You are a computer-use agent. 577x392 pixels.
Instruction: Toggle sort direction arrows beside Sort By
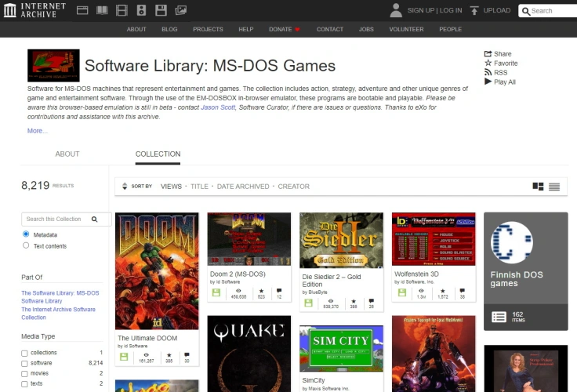(x=124, y=187)
